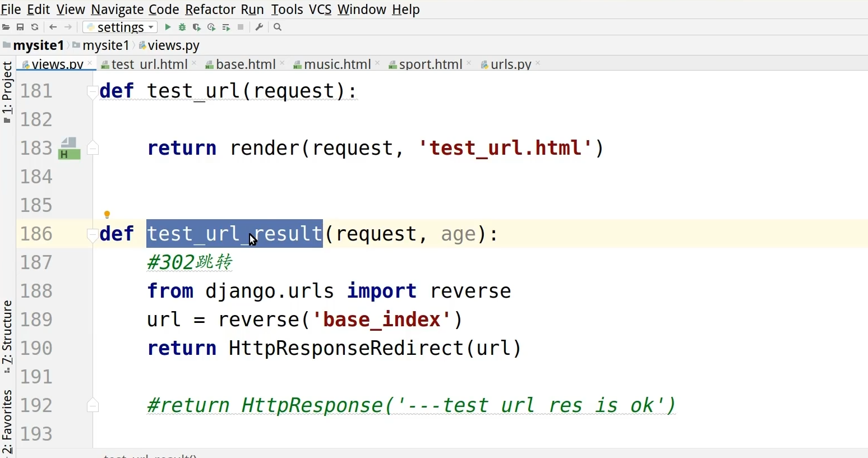The height and width of the screenshot is (458, 868).
Task: Open the Navigate menu
Action: 117,10
